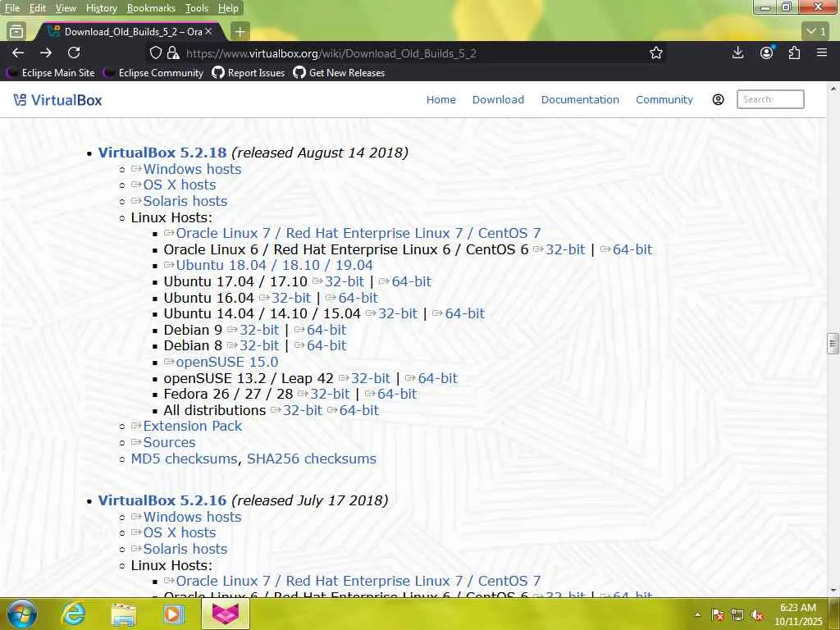Click the user profile icon on the VirtualBox site
Image resolution: width=840 pixels, height=630 pixels.
click(x=718, y=99)
